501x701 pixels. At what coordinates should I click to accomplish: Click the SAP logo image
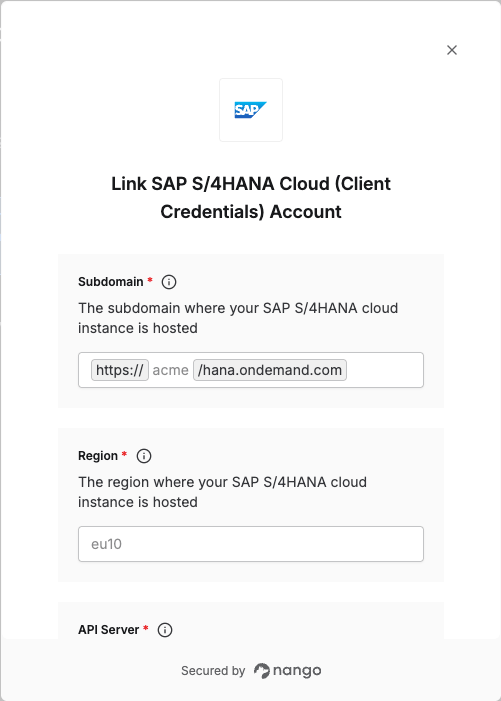(x=251, y=110)
